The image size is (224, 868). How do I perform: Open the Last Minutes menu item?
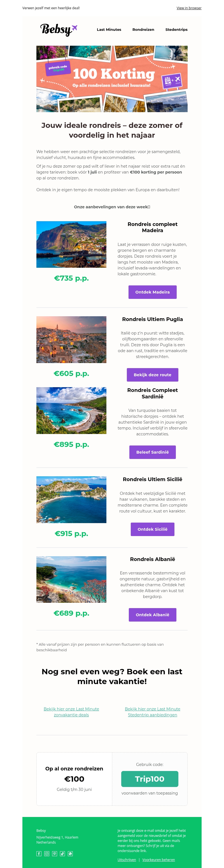pos(109,30)
